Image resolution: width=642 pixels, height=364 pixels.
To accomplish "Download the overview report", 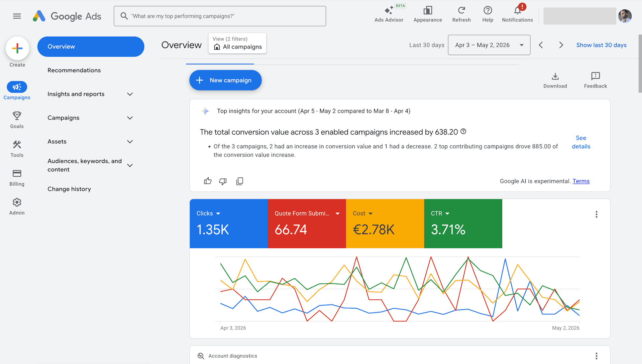I will point(555,80).
